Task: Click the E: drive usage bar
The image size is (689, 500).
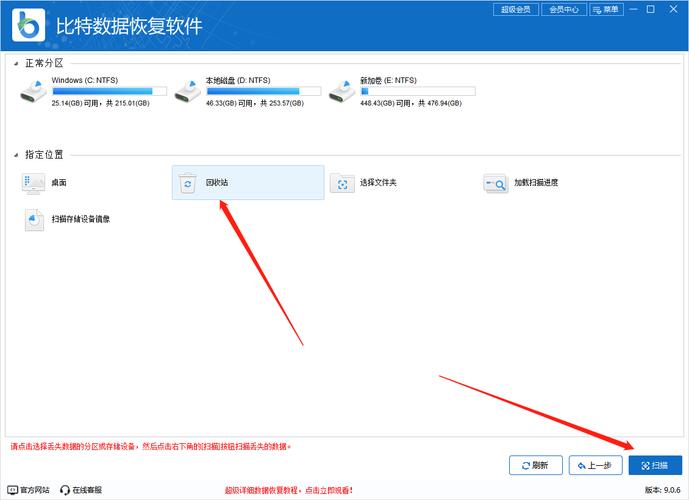Action: pyautogui.click(x=418, y=91)
